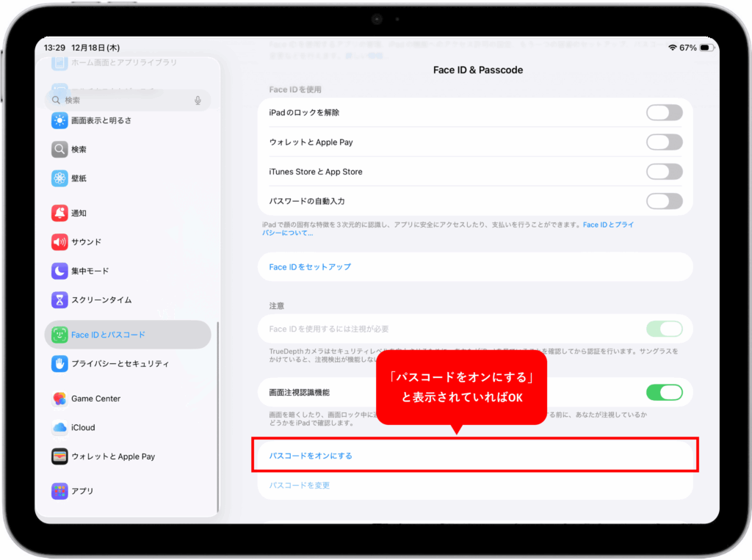752x560 pixels.
Task: Open Notifications via the red bell icon
Action: tap(59, 213)
